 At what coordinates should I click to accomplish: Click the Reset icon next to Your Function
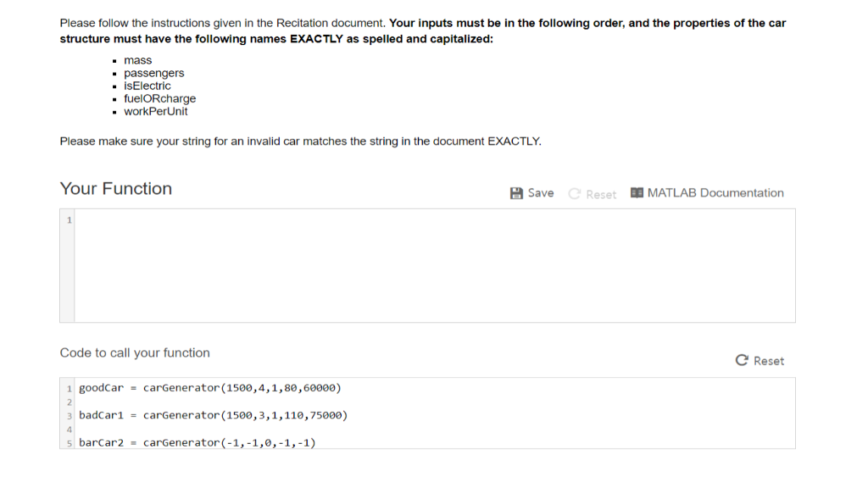coord(573,194)
